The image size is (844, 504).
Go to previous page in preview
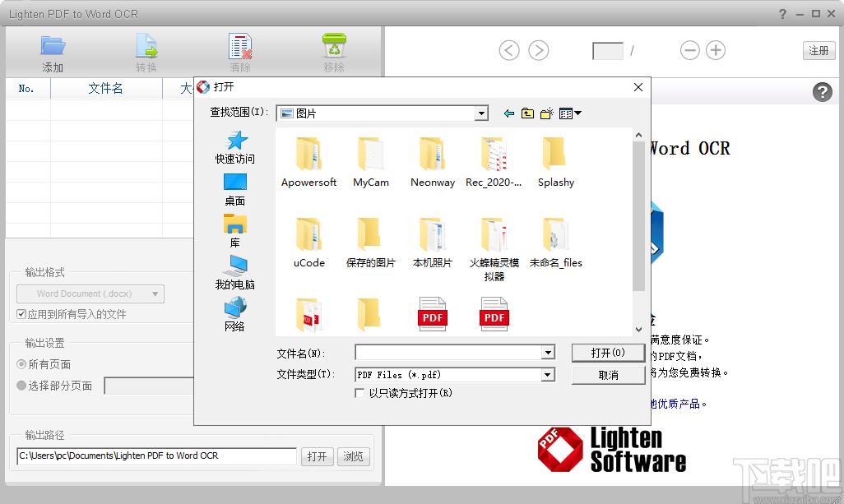click(509, 50)
